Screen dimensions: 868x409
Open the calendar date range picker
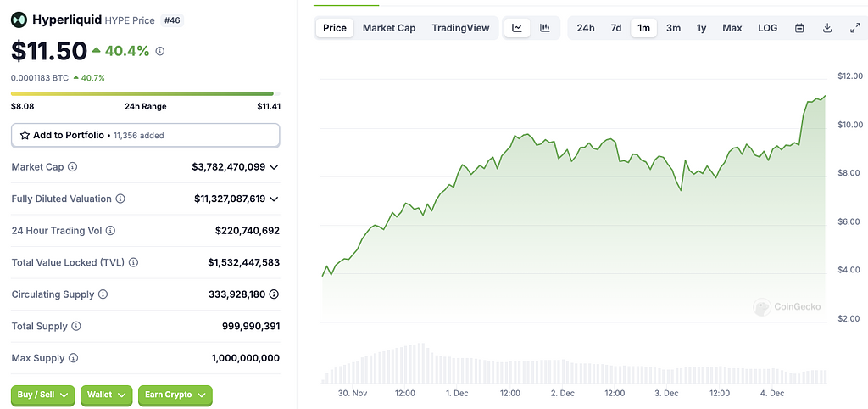(799, 28)
